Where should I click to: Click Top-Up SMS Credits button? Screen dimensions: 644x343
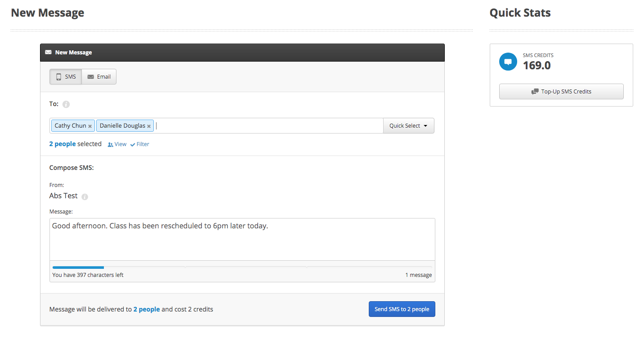pyautogui.click(x=561, y=91)
